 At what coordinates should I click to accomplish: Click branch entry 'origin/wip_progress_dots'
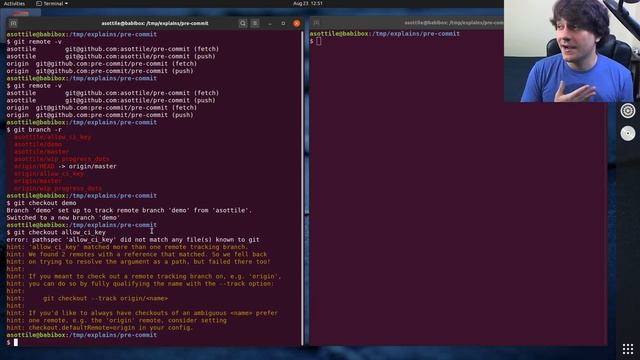pos(58,189)
